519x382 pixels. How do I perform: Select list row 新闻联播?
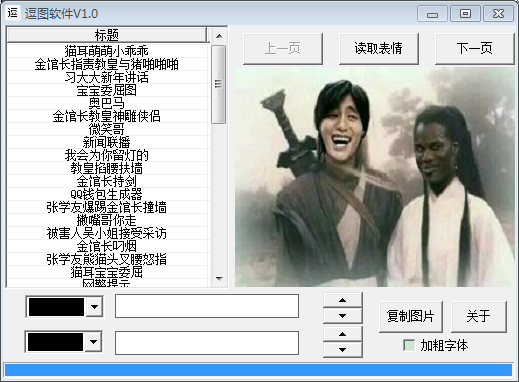[107, 142]
